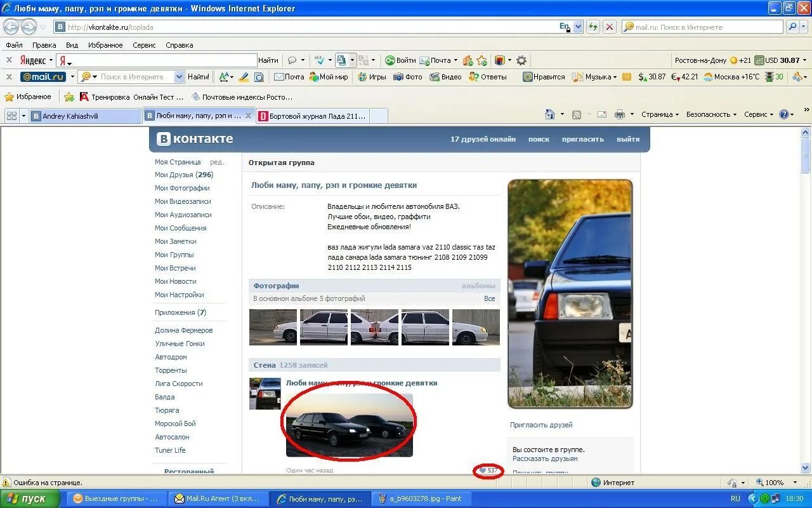The width and height of the screenshot is (812, 508).
Task: Open Мои Сообщения in the sidebar
Action: (181, 228)
